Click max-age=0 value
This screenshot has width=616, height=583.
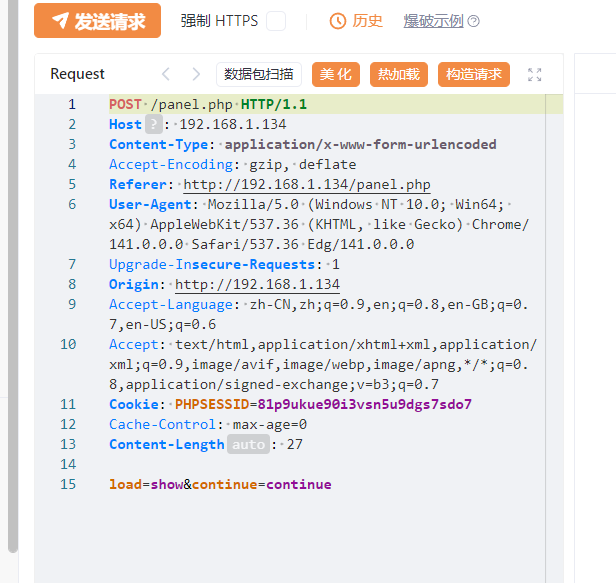[x=270, y=424]
